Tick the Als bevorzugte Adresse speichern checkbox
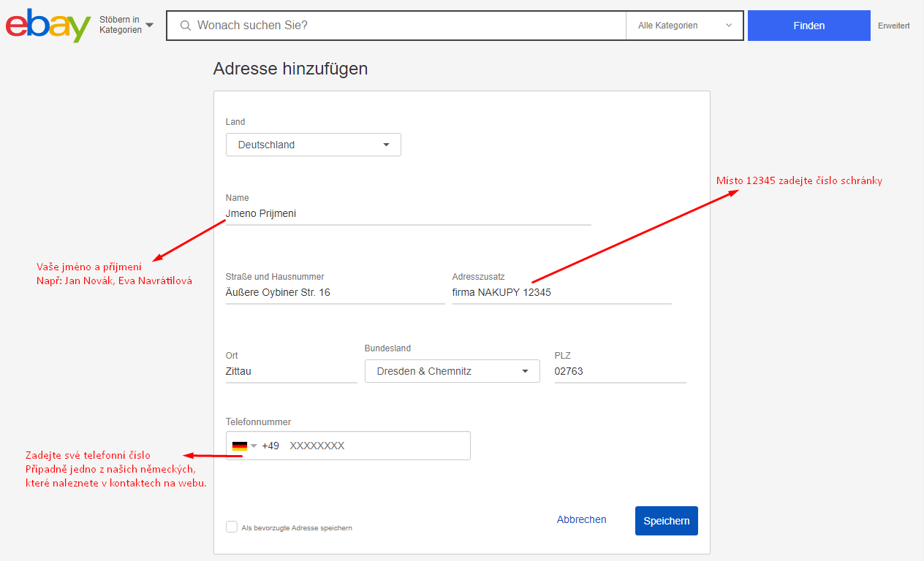 pos(232,527)
